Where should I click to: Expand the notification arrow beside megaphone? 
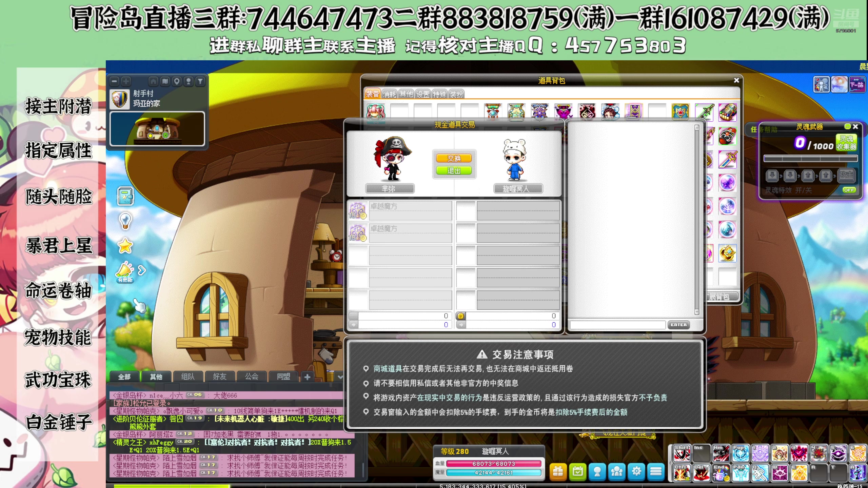click(x=142, y=270)
